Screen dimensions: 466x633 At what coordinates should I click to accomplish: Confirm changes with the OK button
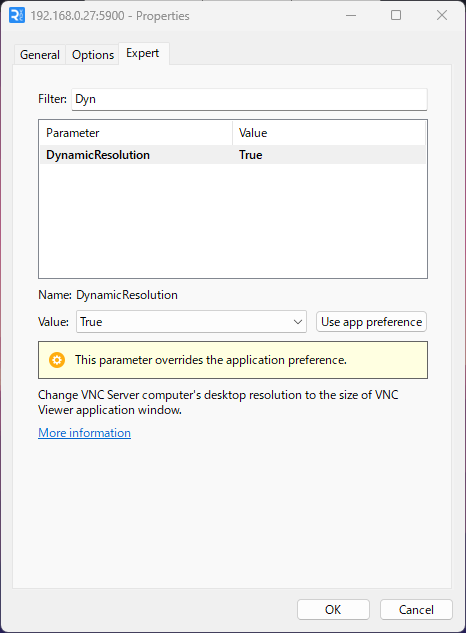click(x=333, y=610)
